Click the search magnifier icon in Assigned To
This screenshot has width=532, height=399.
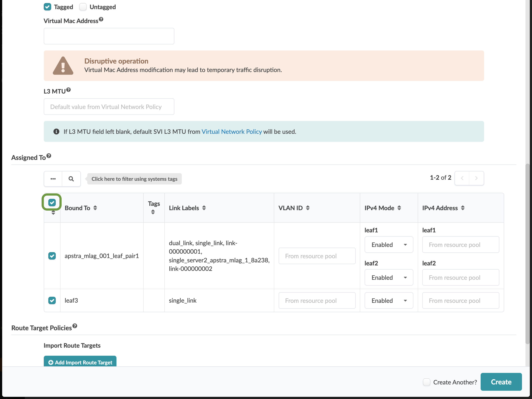click(71, 179)
